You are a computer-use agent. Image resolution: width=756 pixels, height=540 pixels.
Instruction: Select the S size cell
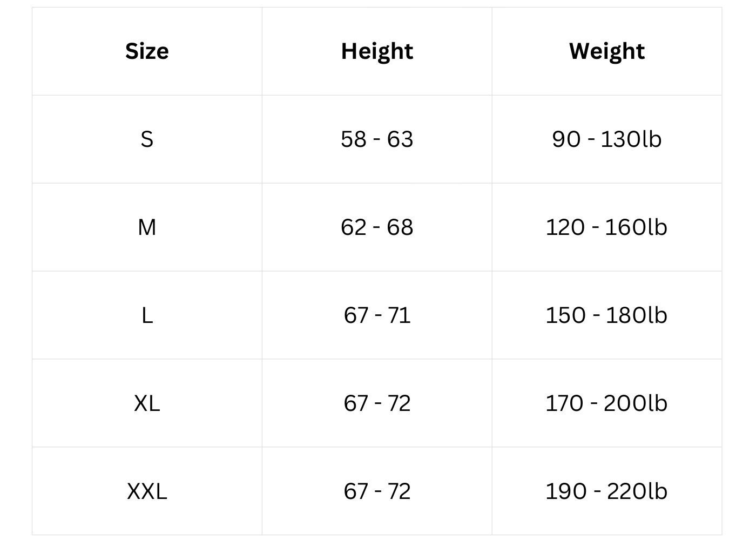147,139
